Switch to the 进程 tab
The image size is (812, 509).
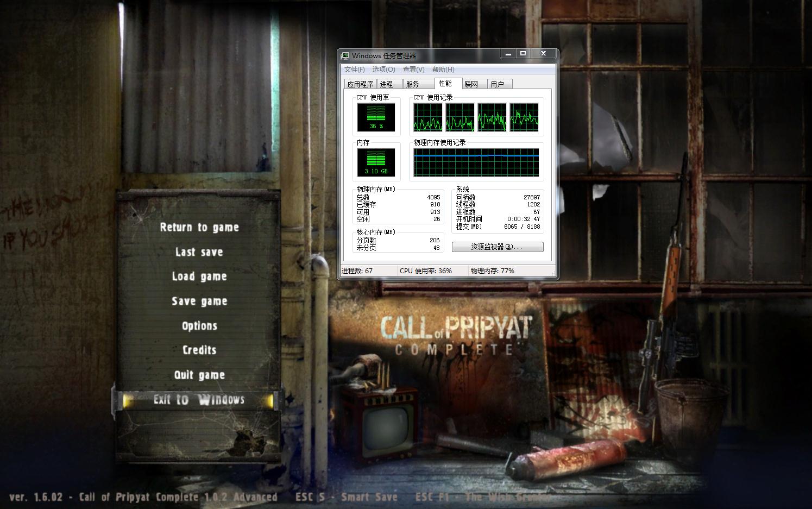click(x=389, y=84)
